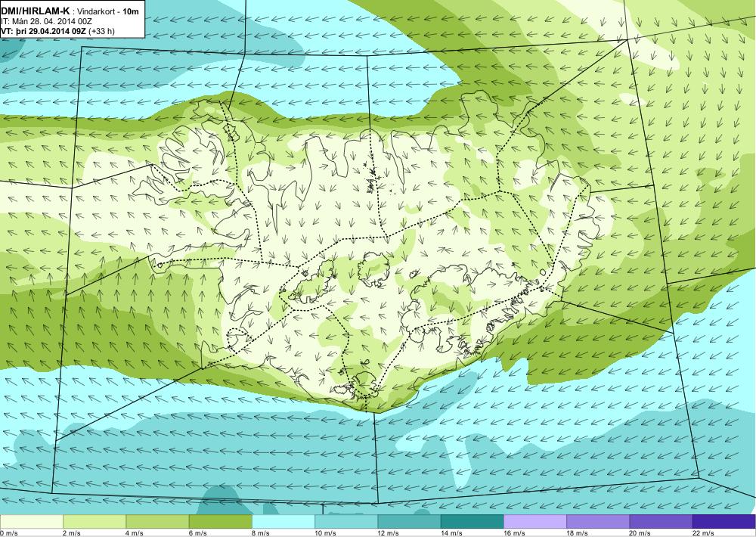This screenshot has width=756, height=537.
Task: Click the "14 m/s" legend label
Action: [451, 533]
